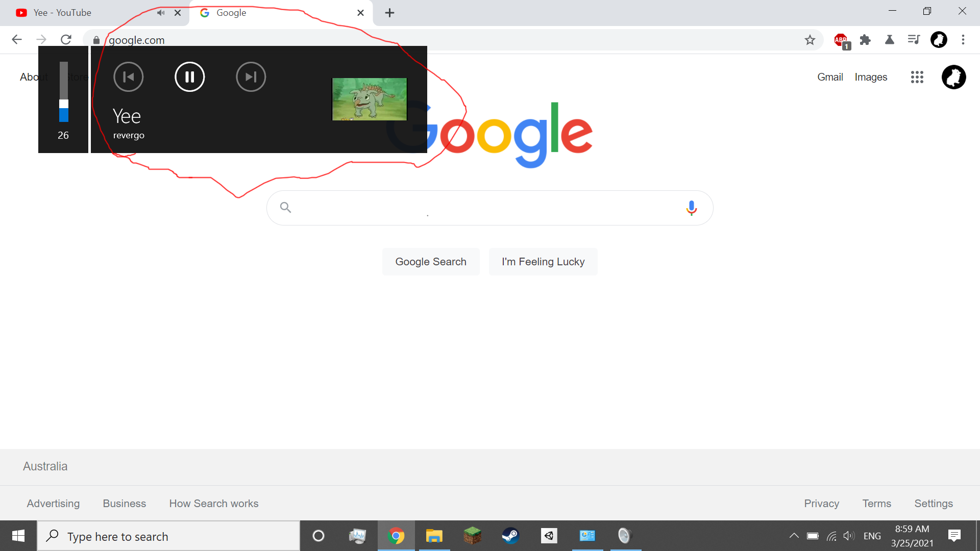
Task: Switch to Chrome in the taskbar
Action: coord(396,536)
